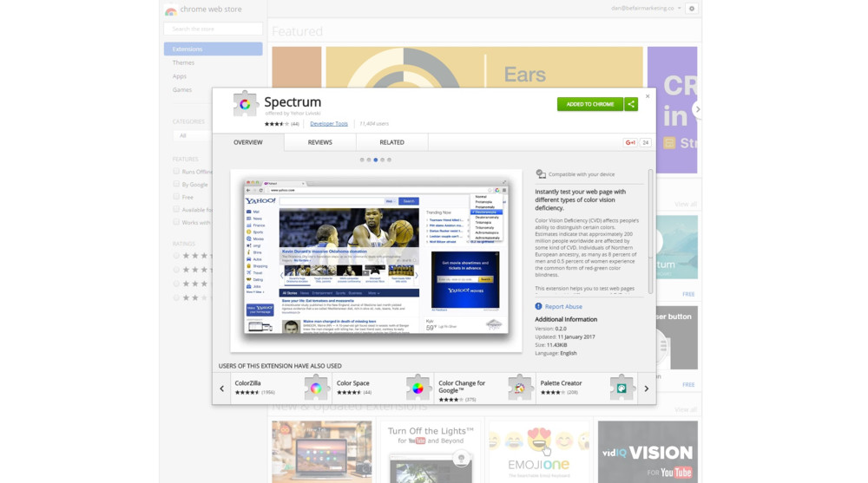Screen dimensions: 868x483
Task: Switch to the RELATED tab
Action: click(x=392, y=142)
